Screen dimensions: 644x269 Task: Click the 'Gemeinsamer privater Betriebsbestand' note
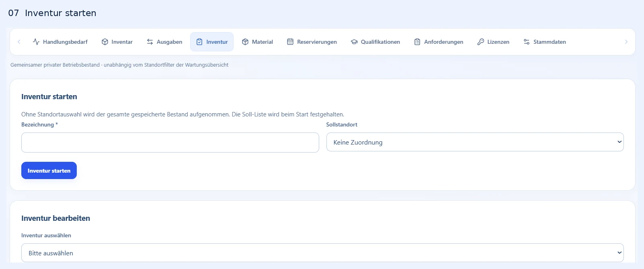pos(119,65)
